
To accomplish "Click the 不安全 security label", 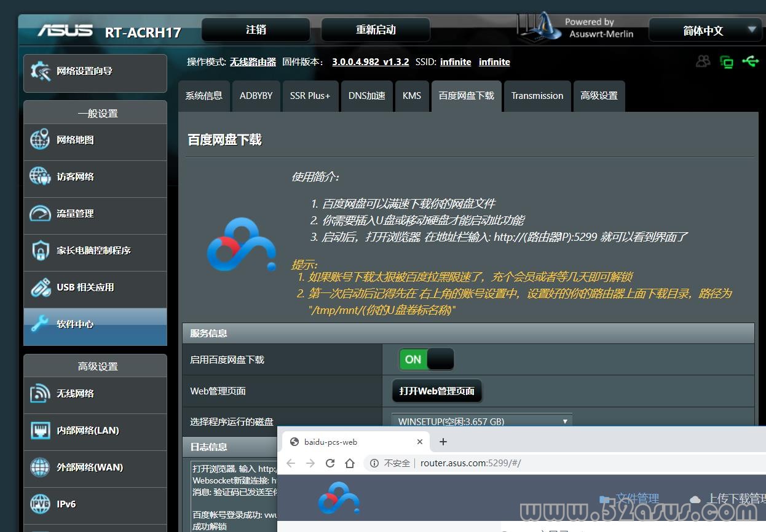I will point(397,463).
